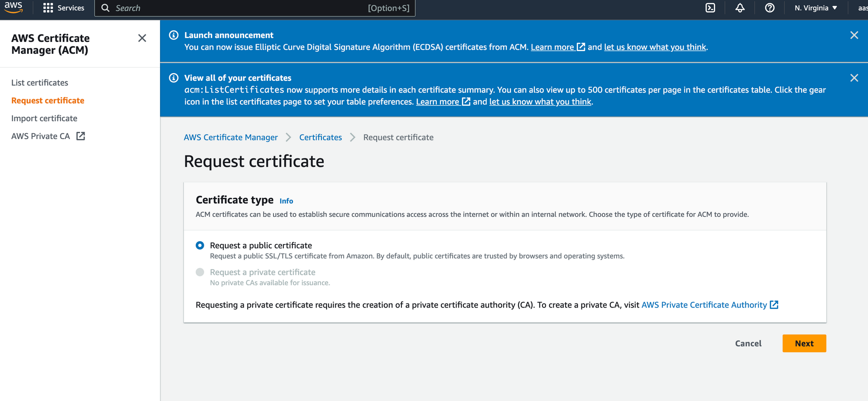Open the notifications bell
Viewport: 868px width, 401px height.
(740, 8)
